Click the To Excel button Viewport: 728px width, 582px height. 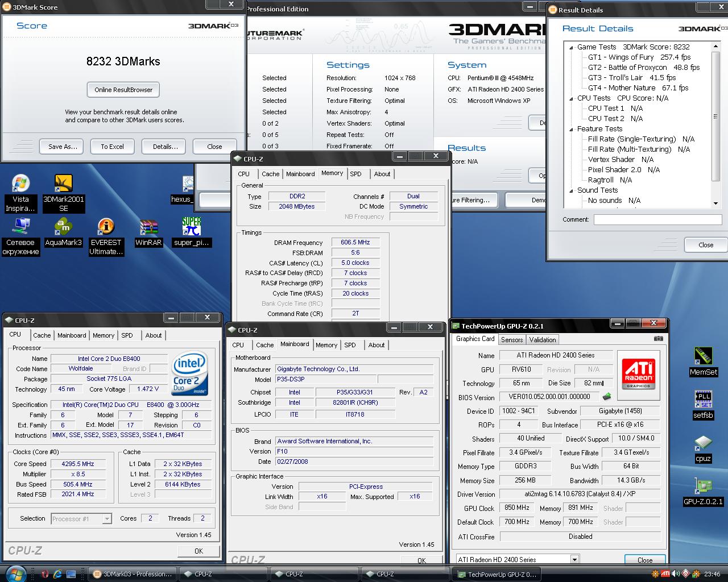[x=112, y=147]
